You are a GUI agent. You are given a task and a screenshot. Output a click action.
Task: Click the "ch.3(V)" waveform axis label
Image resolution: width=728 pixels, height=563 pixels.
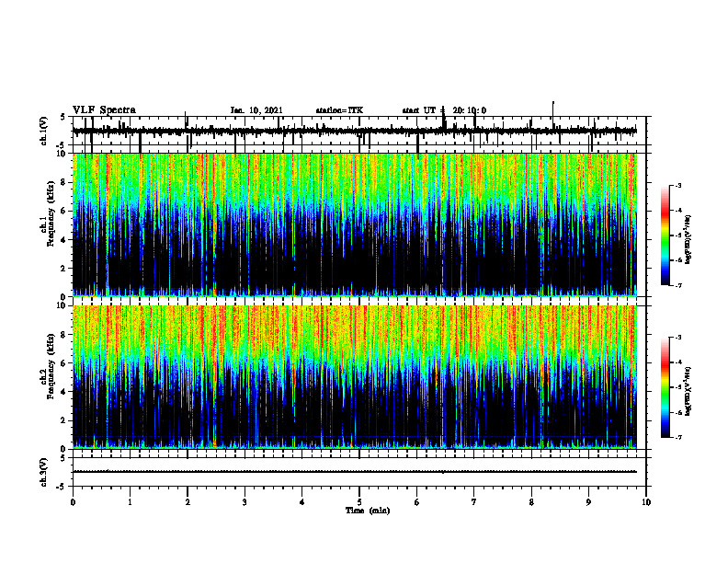[44, 473]
